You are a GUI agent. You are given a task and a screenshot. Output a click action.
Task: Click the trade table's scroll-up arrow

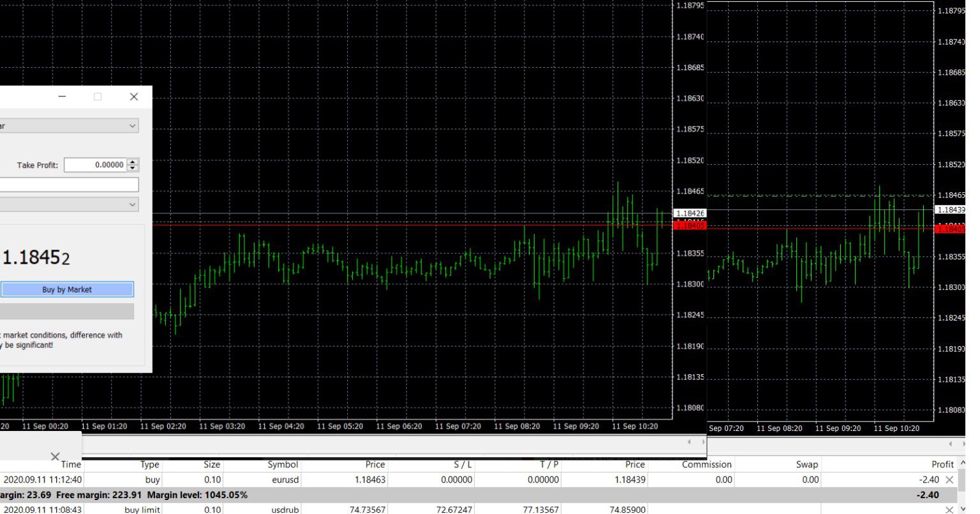(x=963, y=464)
